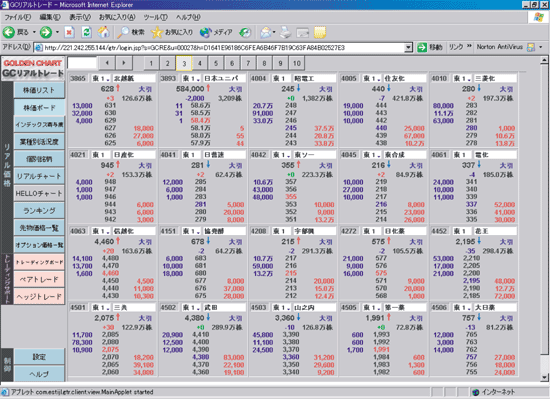Screen dimensions: 550x399
Task: Open the お気に入り(A) menu
Action: pyautogui.click(x=117, y=17)
